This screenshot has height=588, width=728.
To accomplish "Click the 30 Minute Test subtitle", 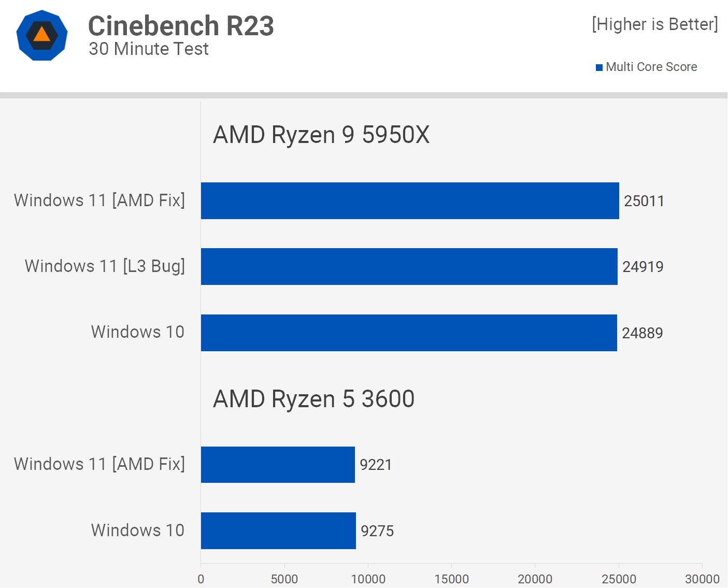I will point(149,49).
